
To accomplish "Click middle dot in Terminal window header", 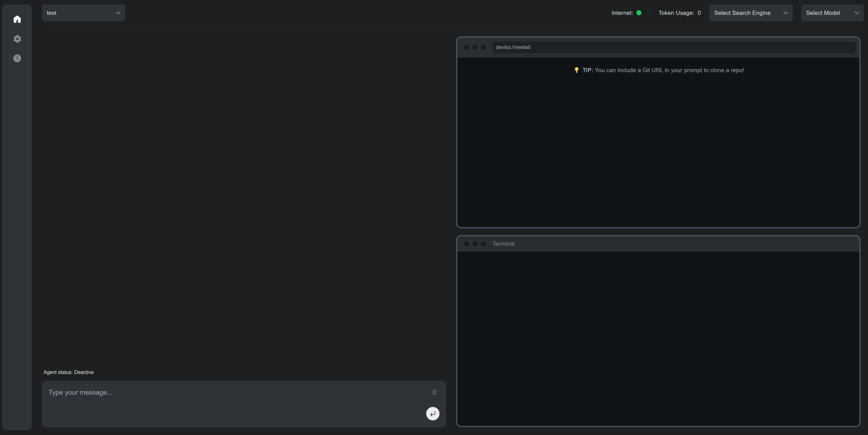I will tap(475, 243).
